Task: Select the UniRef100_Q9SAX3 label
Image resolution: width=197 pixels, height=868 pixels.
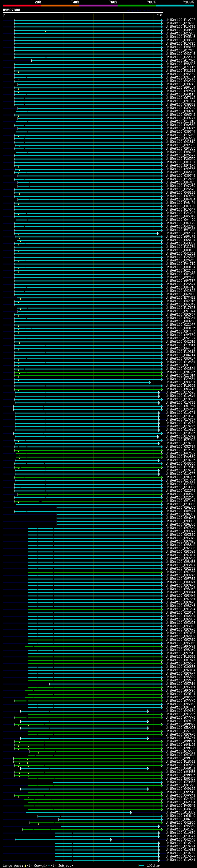Action: [180, 626]
